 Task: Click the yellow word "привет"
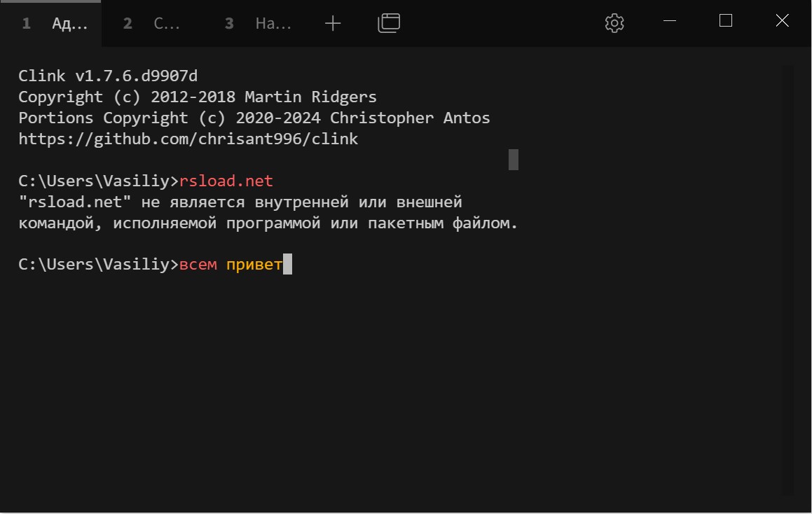pyautogui.click(x=254, y=265)
